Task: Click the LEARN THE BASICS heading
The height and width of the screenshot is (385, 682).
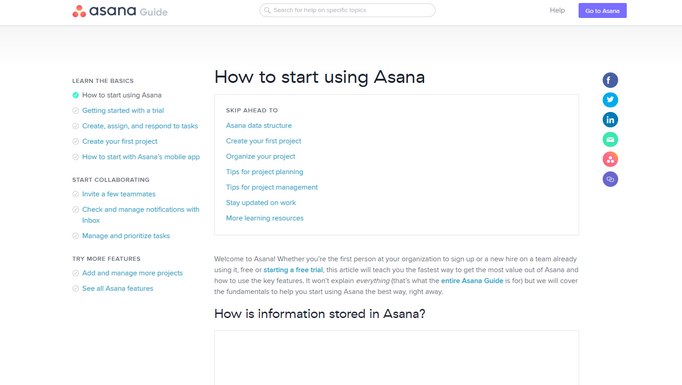Action: point(103,81)
